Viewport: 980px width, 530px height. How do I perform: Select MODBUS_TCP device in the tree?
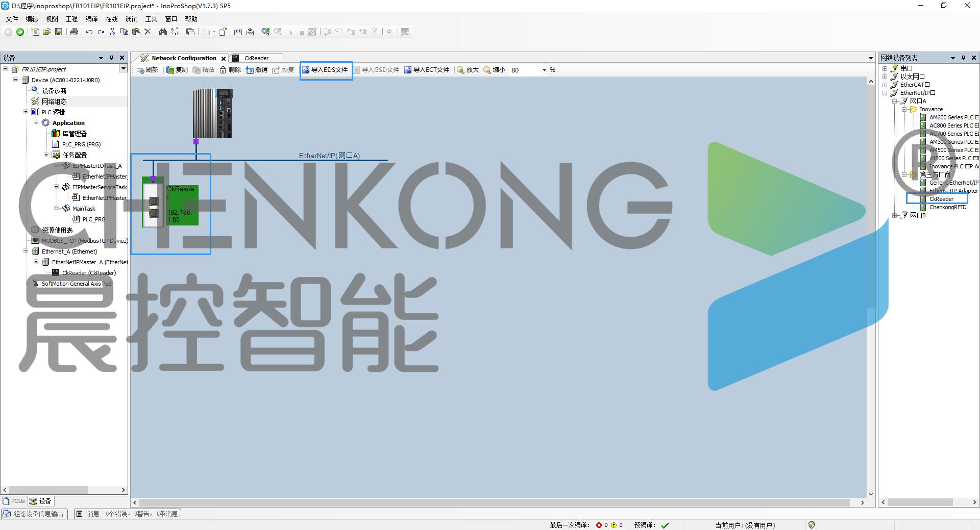[84, 241]
